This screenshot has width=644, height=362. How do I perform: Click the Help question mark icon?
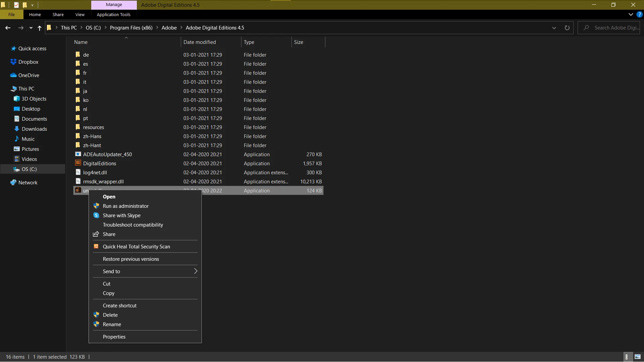tap(639, 15)
